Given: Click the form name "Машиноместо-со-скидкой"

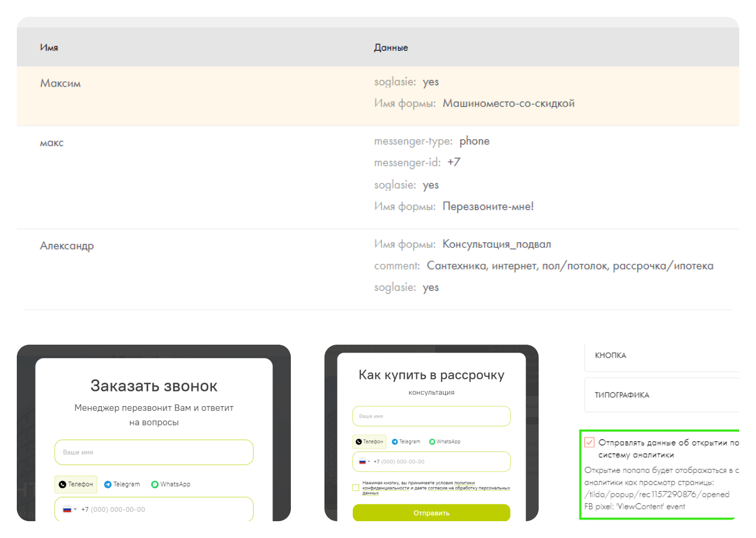Looking at the screenshot, I should [x=508, y=103].
